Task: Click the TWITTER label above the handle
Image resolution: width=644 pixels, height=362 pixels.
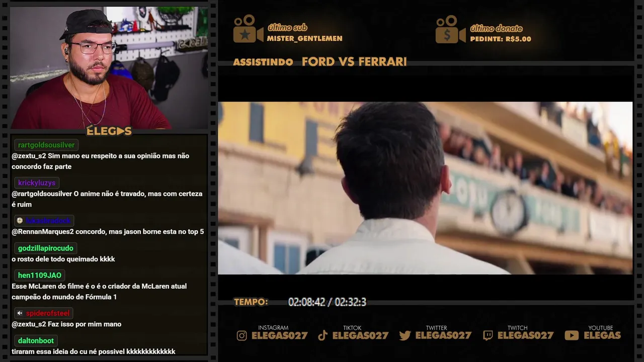Action: click(436, 328)
